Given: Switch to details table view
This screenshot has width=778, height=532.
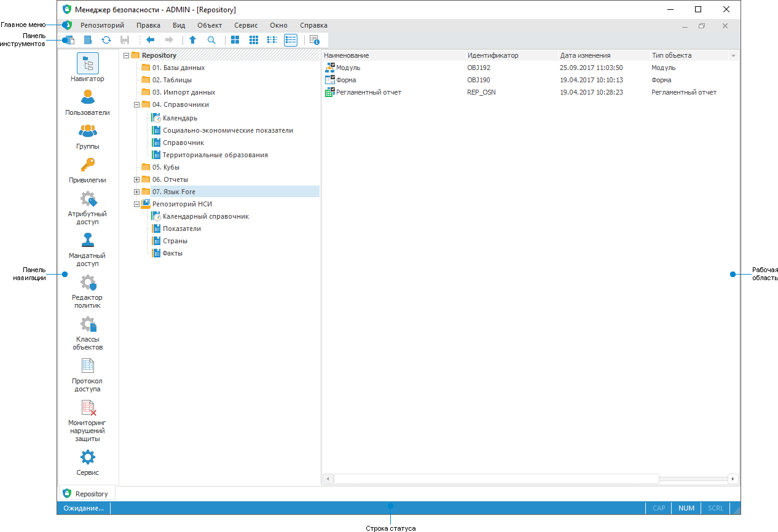Looking at the screenshot, I should point(291,40).
